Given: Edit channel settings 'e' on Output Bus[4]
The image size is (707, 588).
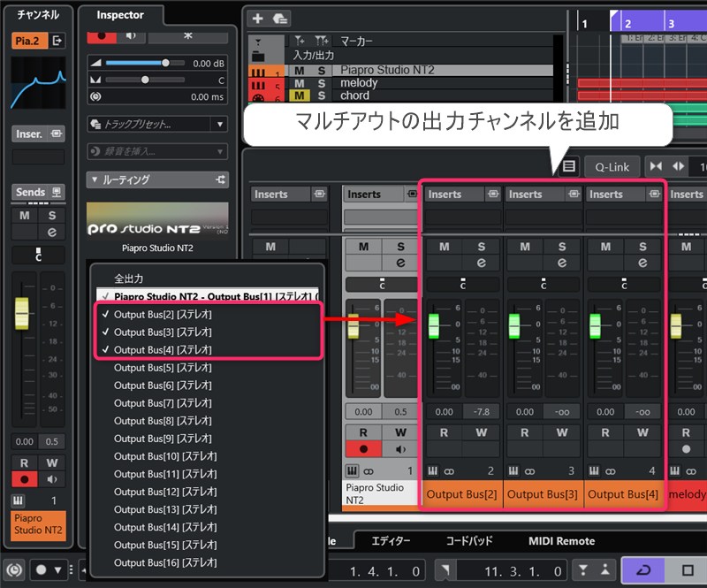Looking at the screenshot, I should (642, 263).
